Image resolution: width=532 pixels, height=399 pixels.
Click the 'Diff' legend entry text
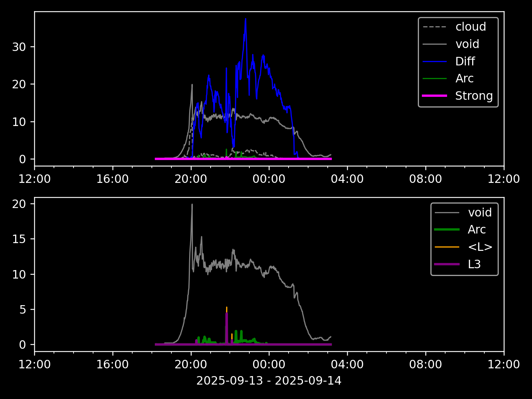[465, 61]
